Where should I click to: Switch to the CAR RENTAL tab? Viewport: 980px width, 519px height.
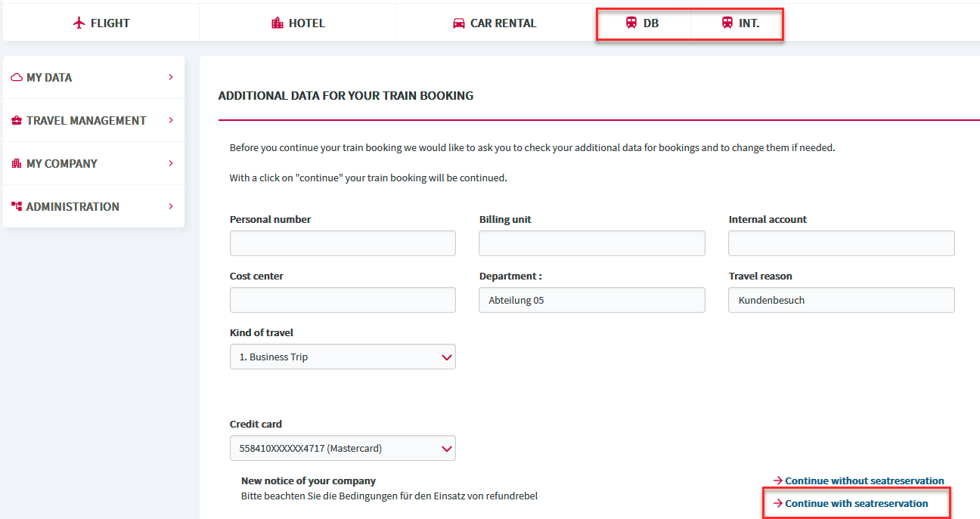tap(495, 23)
